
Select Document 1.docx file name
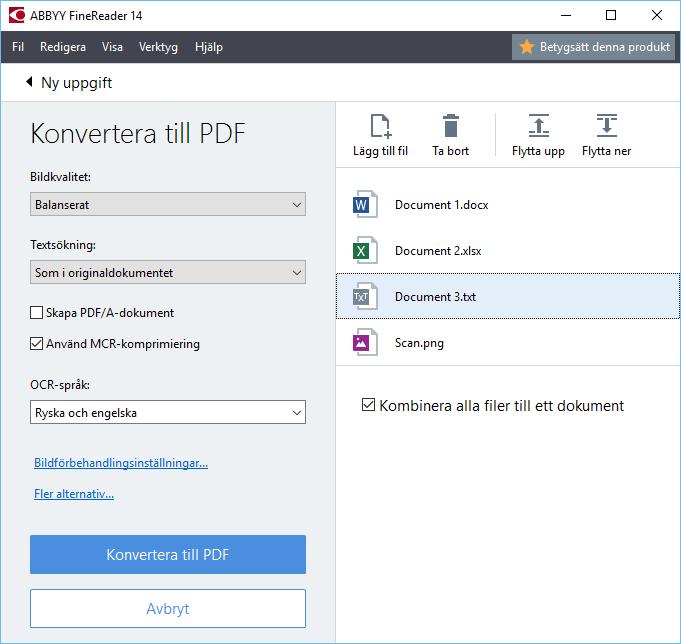pos(441,205)
